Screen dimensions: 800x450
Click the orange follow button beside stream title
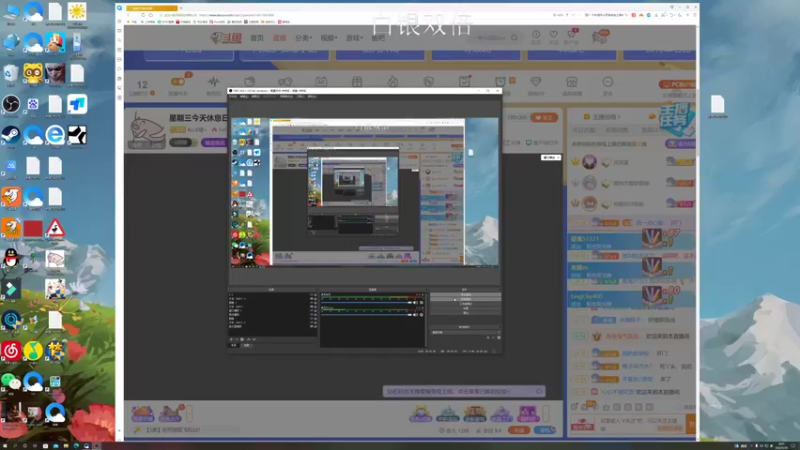tap(544, 117)
